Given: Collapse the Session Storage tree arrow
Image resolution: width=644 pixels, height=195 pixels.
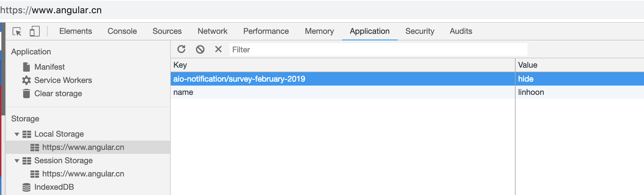Looking at the screenshot, I should [x=17, y=161].
